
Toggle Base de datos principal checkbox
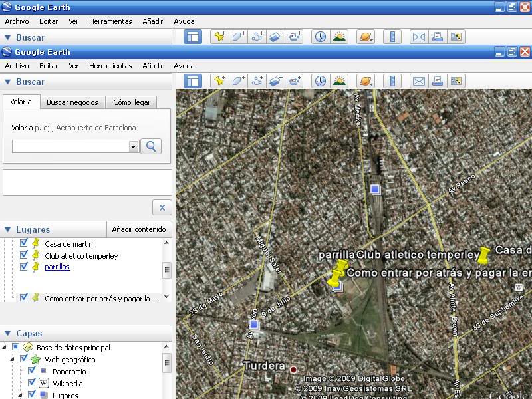click(x=15, y=346)
